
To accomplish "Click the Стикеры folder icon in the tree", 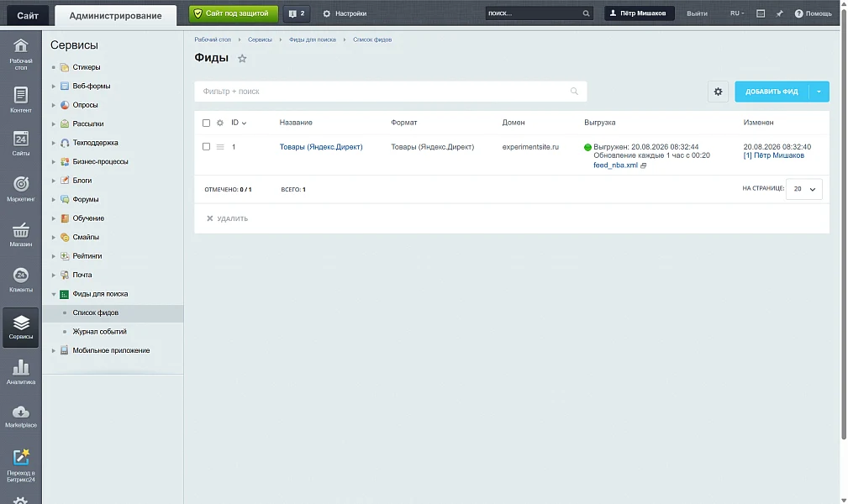I will coord(65,67).
